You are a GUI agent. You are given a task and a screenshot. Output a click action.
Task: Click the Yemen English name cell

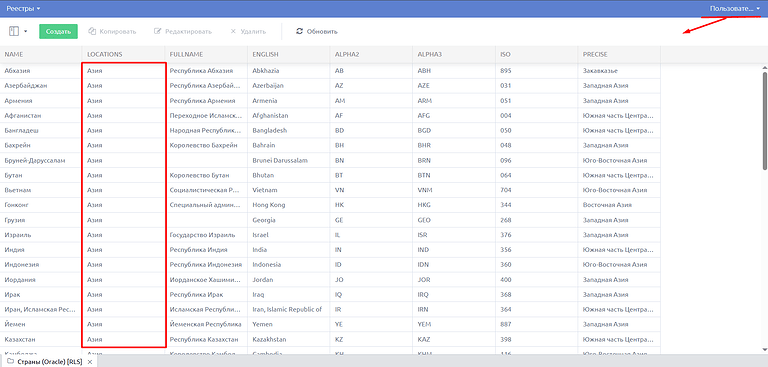click(289, 324)
